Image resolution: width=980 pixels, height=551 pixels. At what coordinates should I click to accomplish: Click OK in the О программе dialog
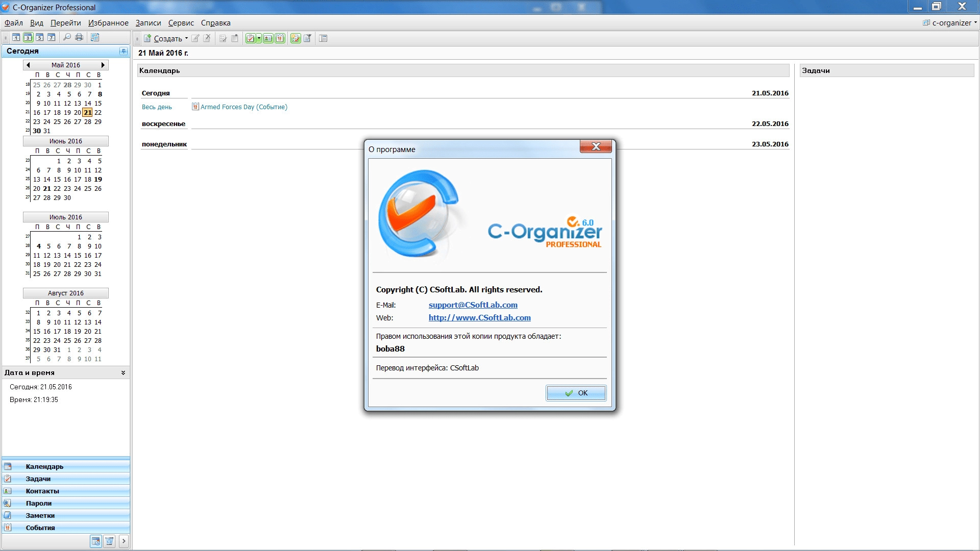(x=576, y=393)
